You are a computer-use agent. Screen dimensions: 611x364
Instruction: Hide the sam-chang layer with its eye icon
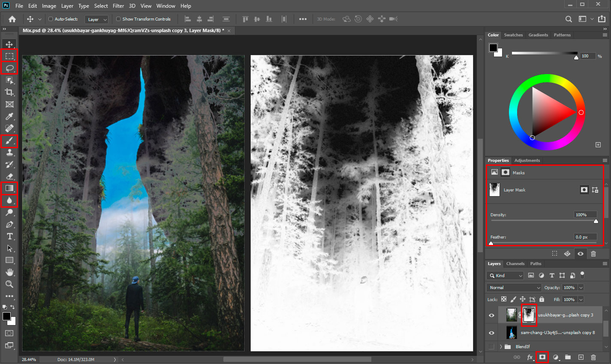[491, 332]
